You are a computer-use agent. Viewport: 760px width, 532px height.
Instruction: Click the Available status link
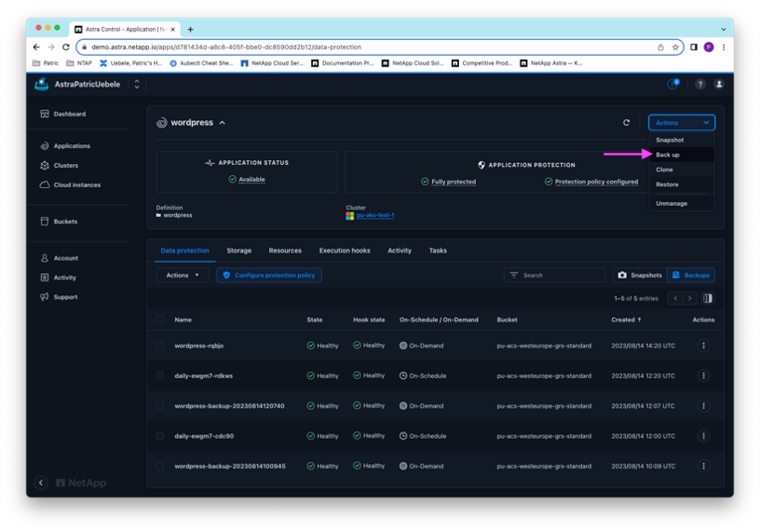251,180
